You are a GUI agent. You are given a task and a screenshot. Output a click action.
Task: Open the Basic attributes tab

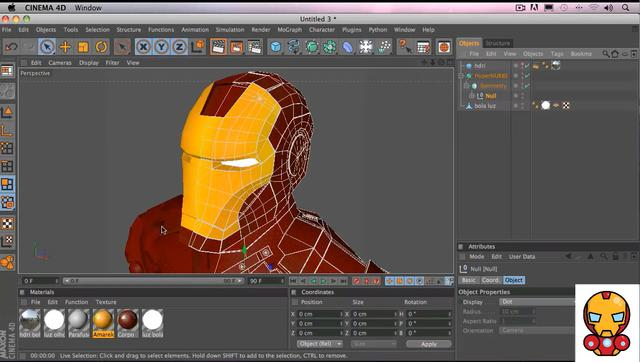coord(469,280)
